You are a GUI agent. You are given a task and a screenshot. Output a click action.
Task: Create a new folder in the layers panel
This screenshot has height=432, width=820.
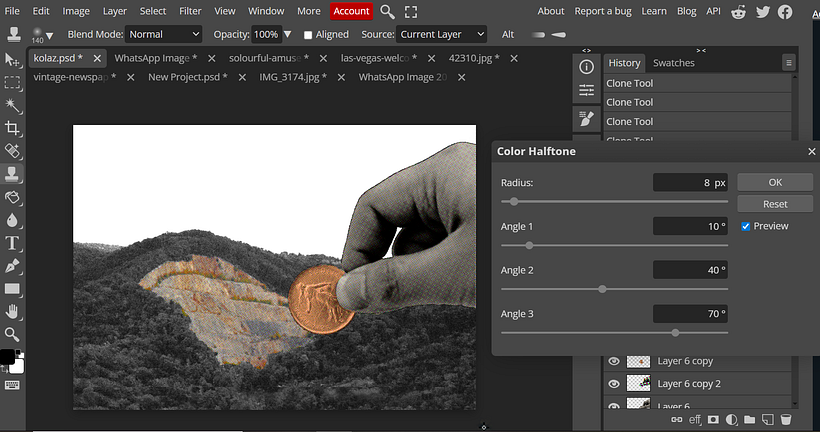coord(750,419)
